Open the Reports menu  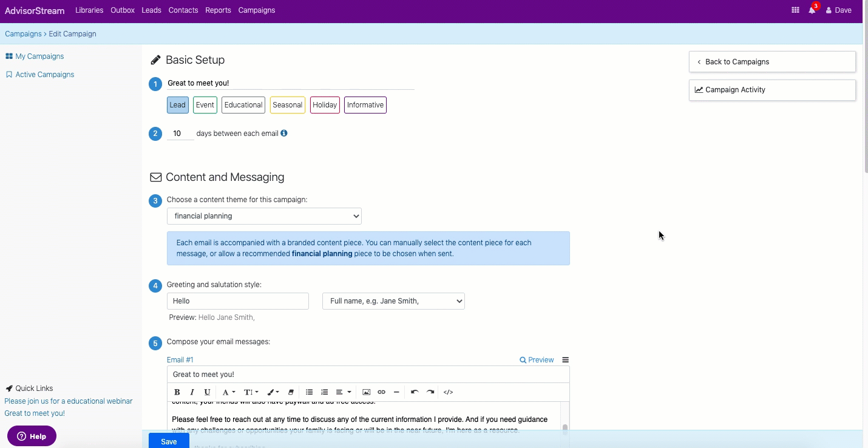point(218,10)
